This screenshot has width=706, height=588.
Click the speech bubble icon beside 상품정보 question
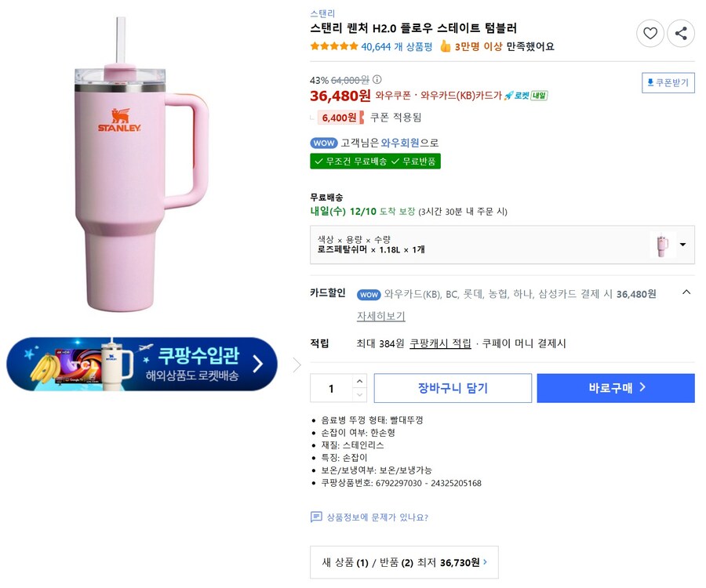tap(315, 517)
